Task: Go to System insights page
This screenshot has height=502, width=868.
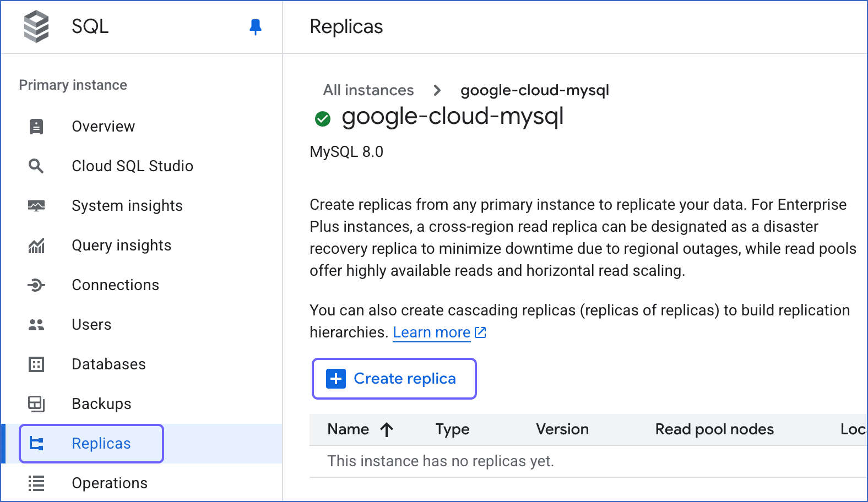Action: coord(142,206)
